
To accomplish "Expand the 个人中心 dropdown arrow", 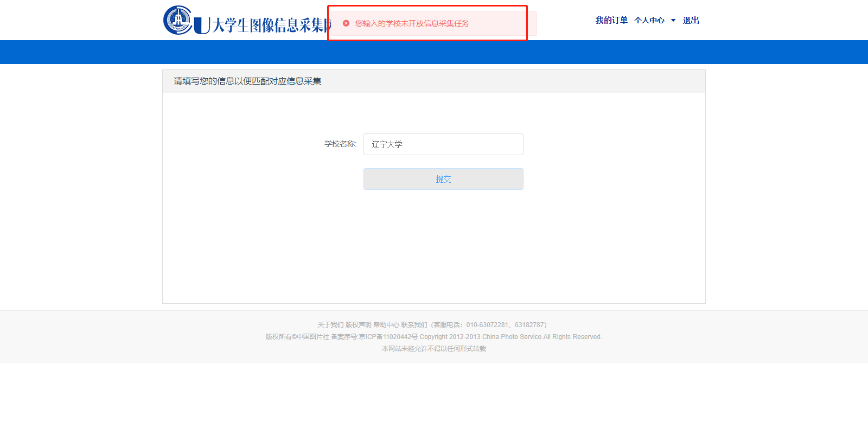I will point(673,21).
